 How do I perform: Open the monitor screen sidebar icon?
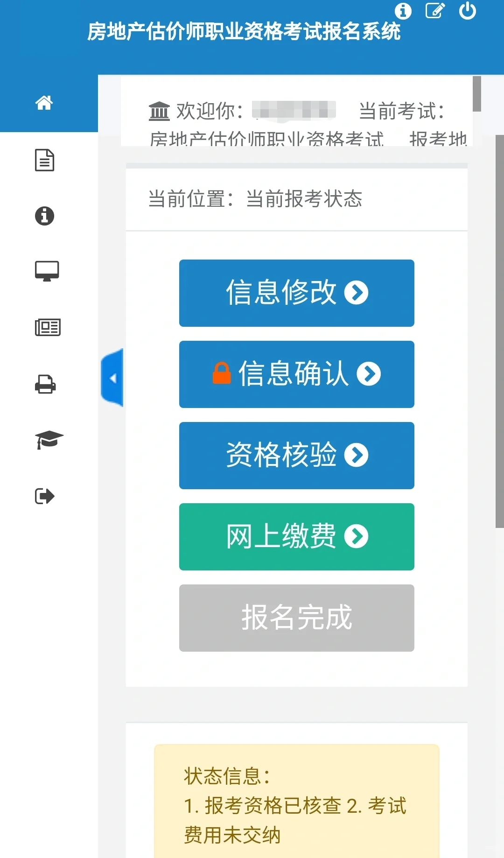click(x=47, y=271)
